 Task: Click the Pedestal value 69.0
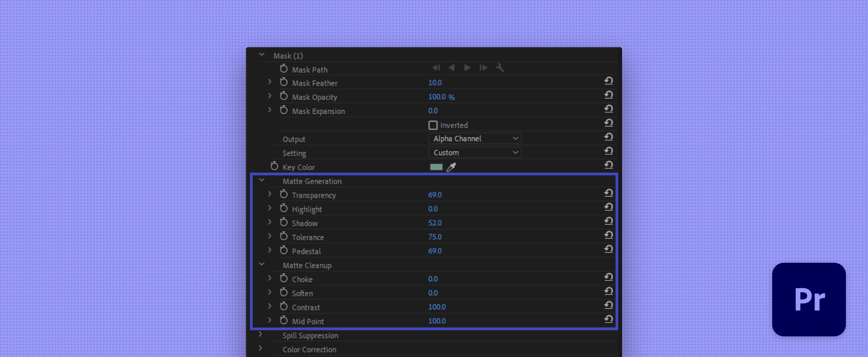coord(435,251)
